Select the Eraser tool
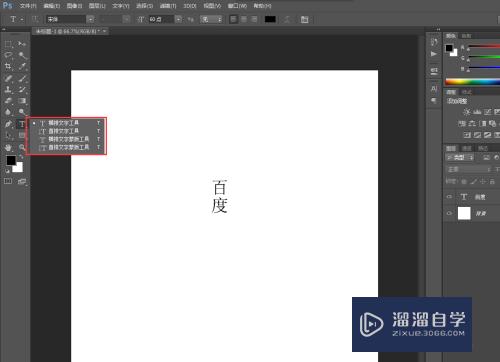 point(8,101)
